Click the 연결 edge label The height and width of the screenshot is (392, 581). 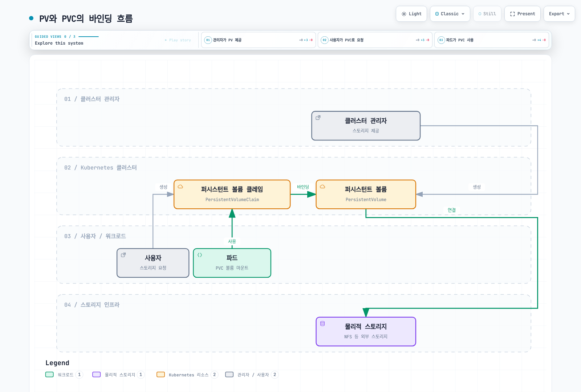pos(452,210)
